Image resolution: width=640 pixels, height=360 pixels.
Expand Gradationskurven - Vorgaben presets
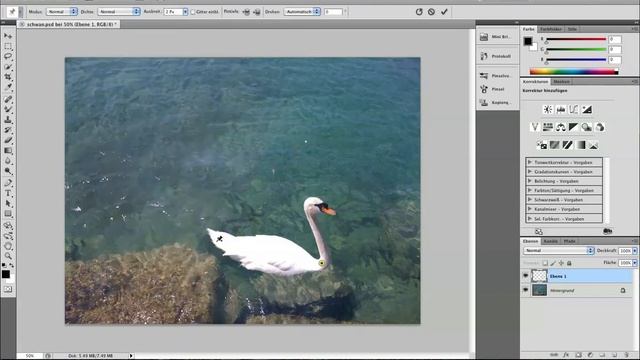(x=530, y=171)
